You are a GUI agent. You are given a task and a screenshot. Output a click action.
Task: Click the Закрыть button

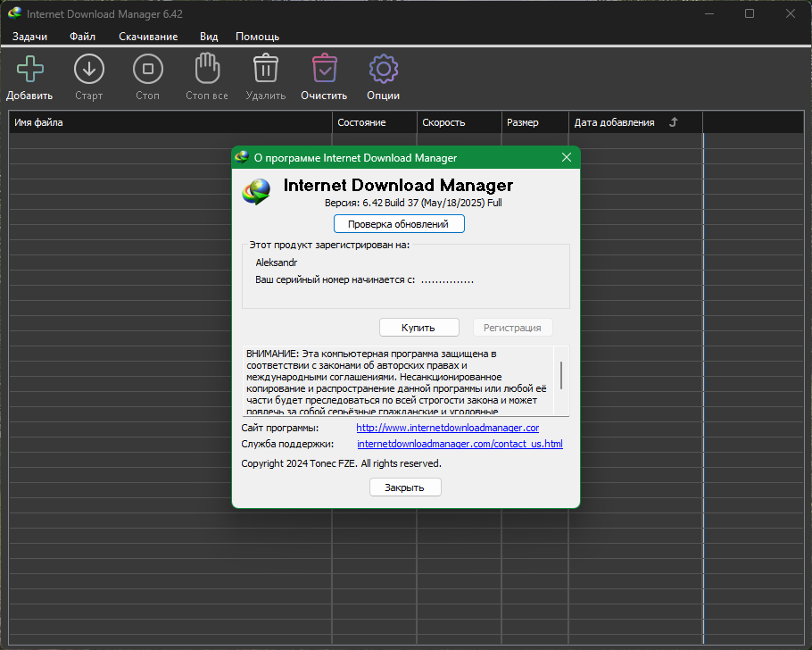click(x=405, y=487)
